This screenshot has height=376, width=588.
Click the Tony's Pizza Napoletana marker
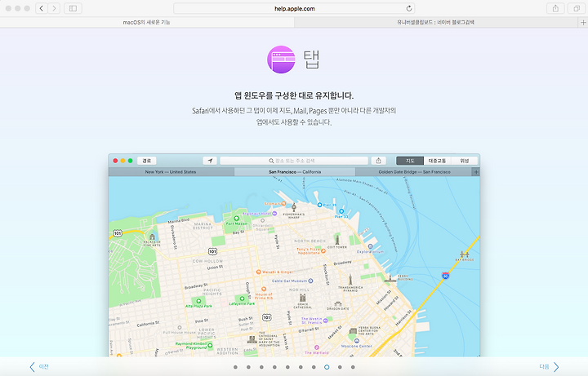(323, 251)
